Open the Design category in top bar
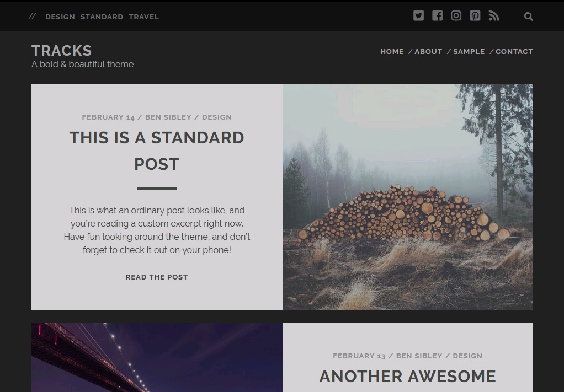Viewport: 564px width, 392px height. pos(60,17)
